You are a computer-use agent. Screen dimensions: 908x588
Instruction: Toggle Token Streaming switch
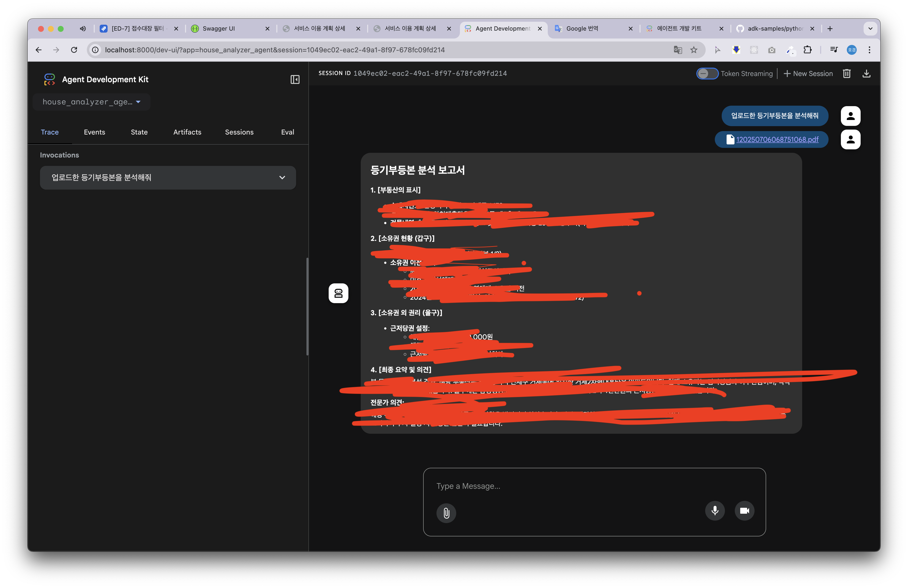pyautogui.click(x=707, y=74)
